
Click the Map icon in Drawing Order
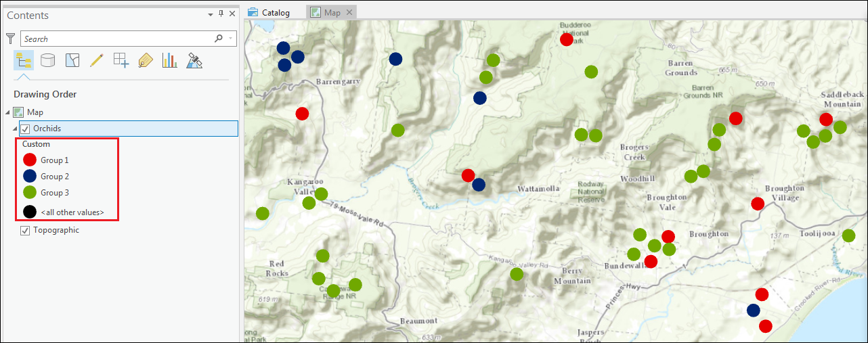(18, 112)
